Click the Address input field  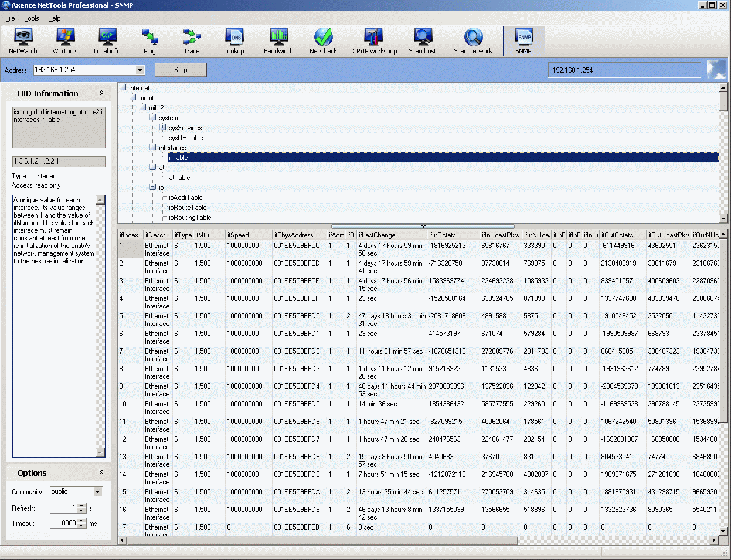(84, 70)
